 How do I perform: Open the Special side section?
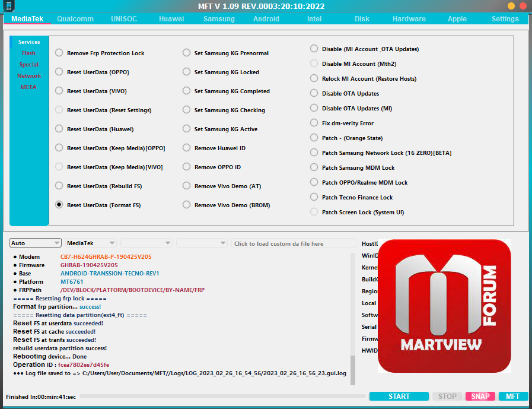coord(28,65)
